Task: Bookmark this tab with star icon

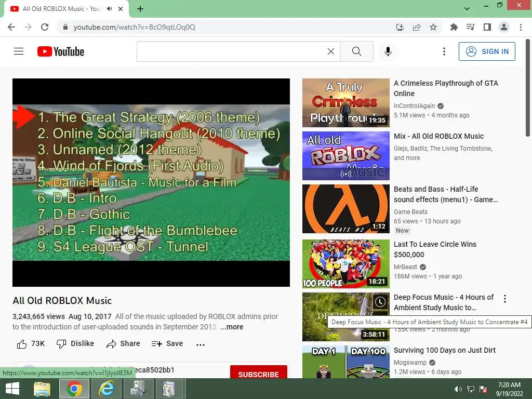Action: tap(433, 27)
